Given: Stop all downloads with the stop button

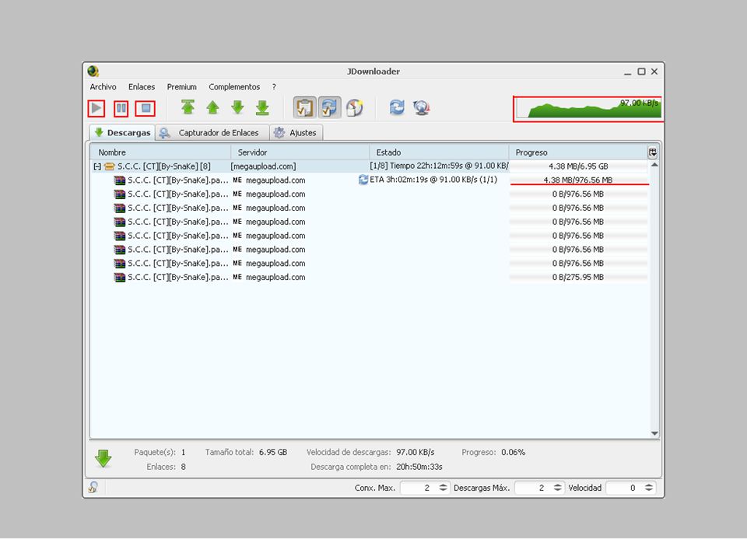Looking at the screenshot, I should point(146,109).
